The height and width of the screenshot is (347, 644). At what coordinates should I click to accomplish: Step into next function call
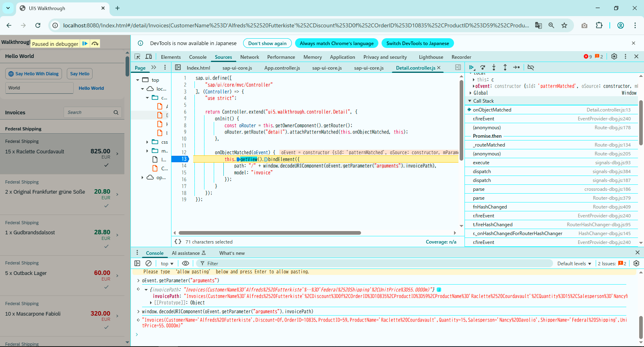click(x=494, y=67)
